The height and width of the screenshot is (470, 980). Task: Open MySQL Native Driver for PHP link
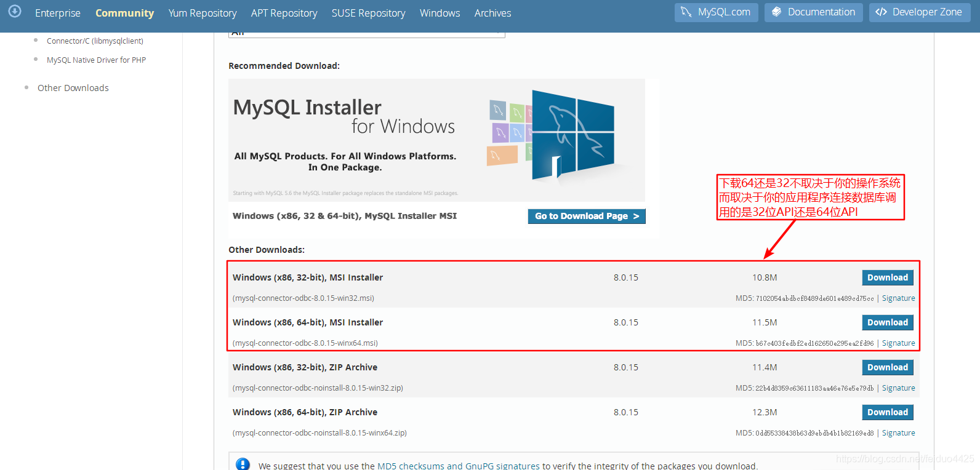click(x=96, y=60)
